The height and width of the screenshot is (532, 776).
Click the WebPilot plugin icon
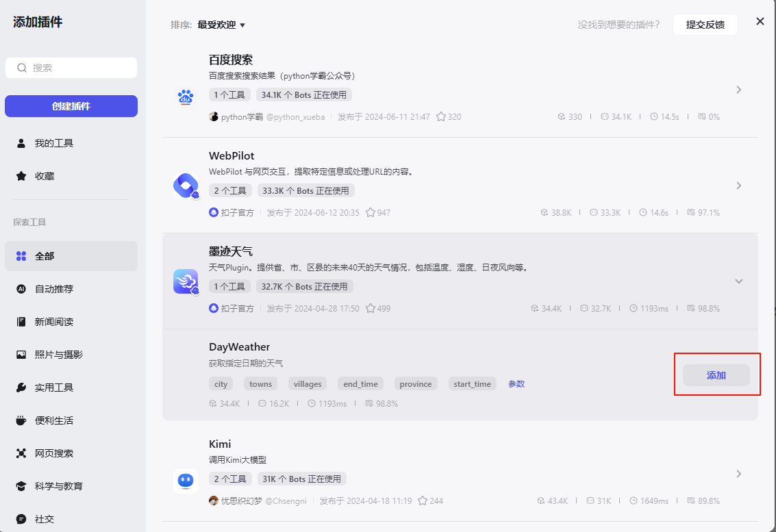(186, 186)
